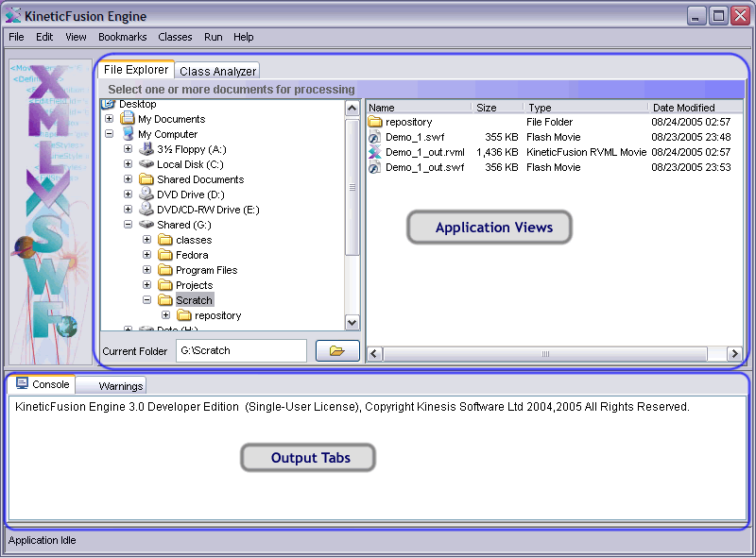
Task: Expand the tree's repository subfolder node
Action: coord(166,315)
